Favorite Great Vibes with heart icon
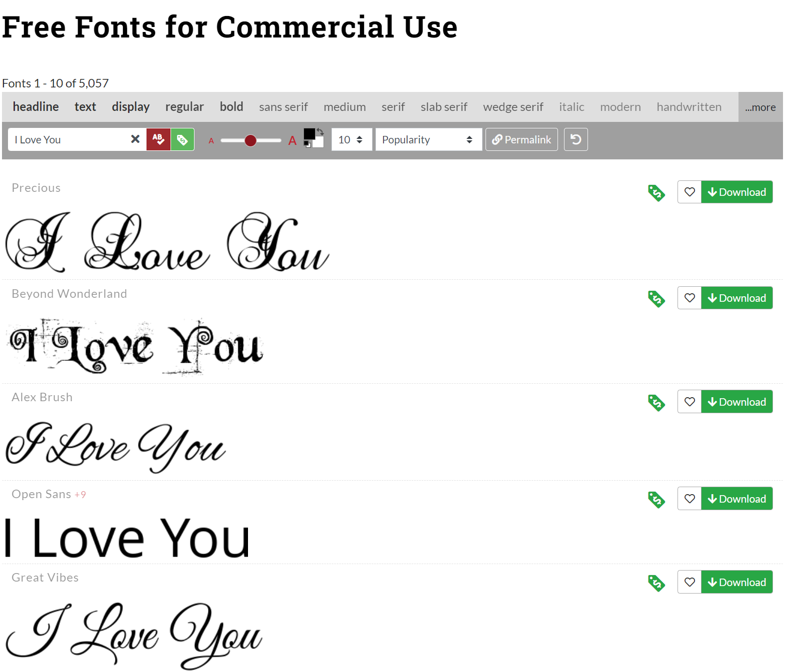This screenshot has height=672, width=789. (689, 582)
